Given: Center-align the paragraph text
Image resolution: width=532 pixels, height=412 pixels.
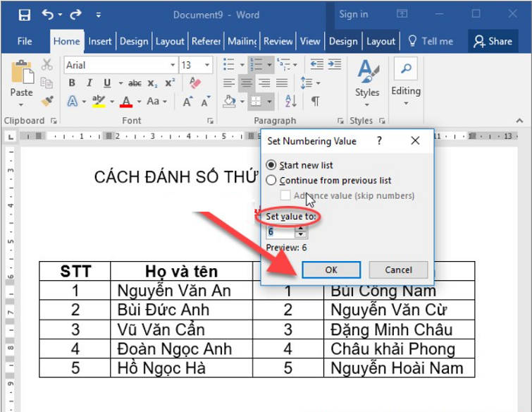Looking at the screenshot, I should tap(246, 83).
